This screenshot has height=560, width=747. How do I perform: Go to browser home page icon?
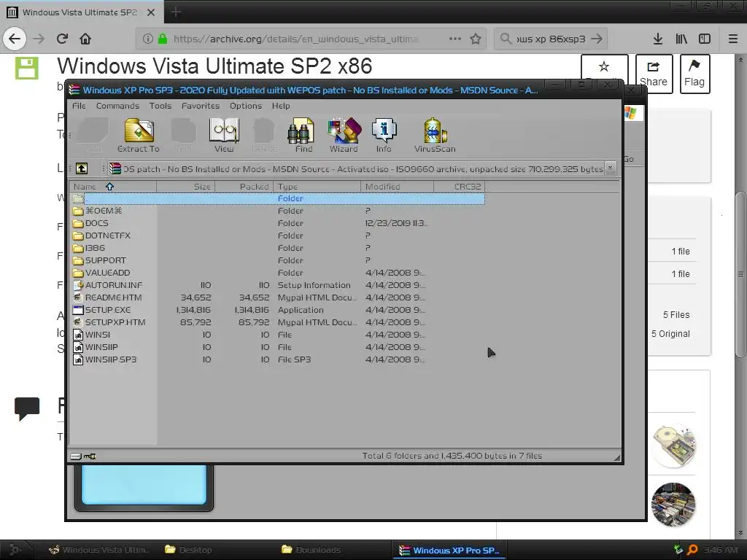pyautogui.click(x=85, y=39)
